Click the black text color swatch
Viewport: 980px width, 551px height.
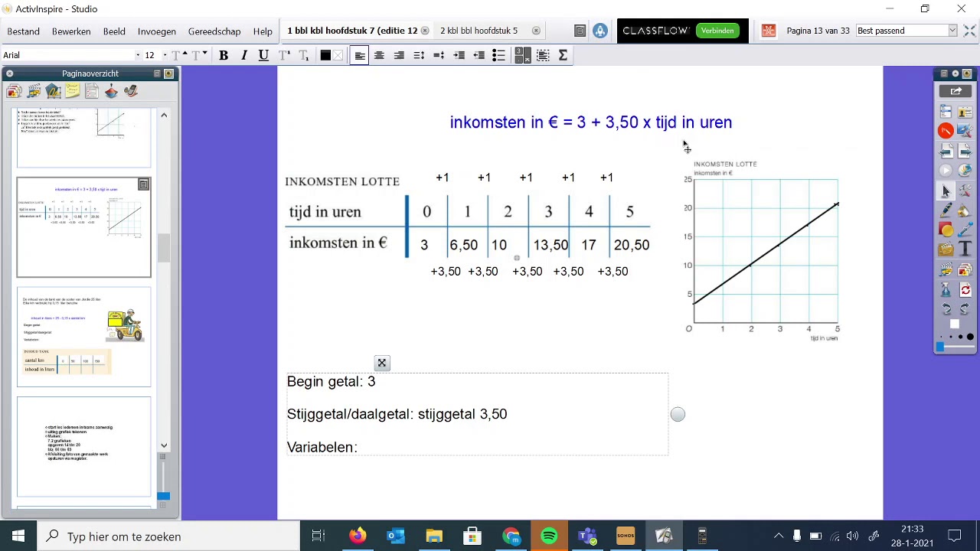(325, 55)
